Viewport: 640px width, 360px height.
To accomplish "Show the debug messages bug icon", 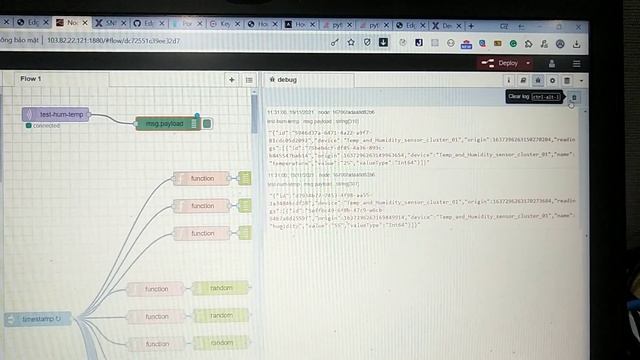I will pos(538,80).
